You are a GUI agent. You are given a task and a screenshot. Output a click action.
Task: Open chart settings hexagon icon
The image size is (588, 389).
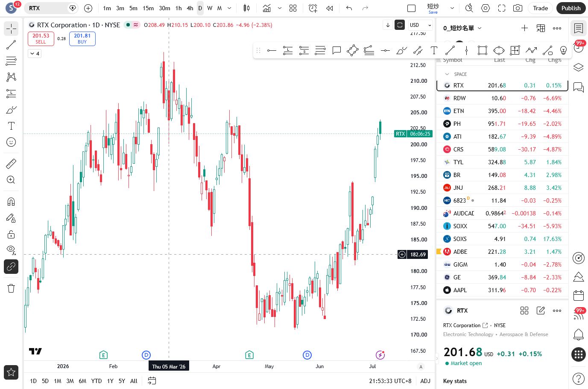[486, 8]
